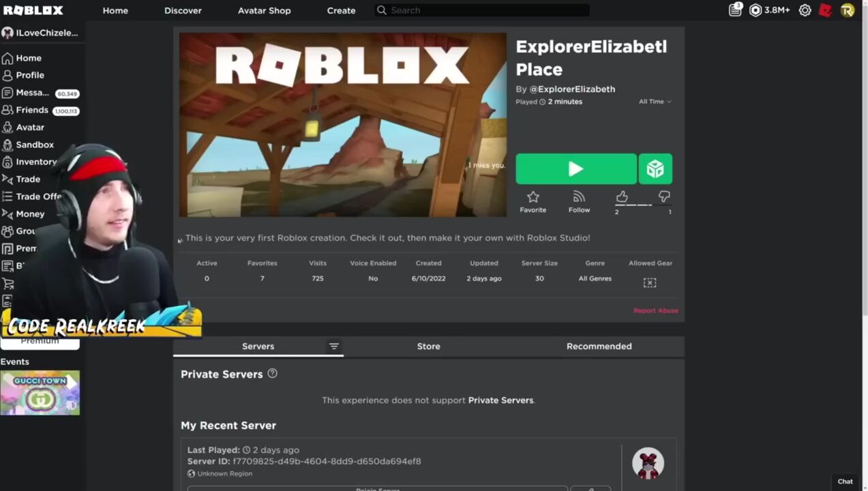
Task: Open Avatar Shop in top navigation
Action: pos(264,10)
